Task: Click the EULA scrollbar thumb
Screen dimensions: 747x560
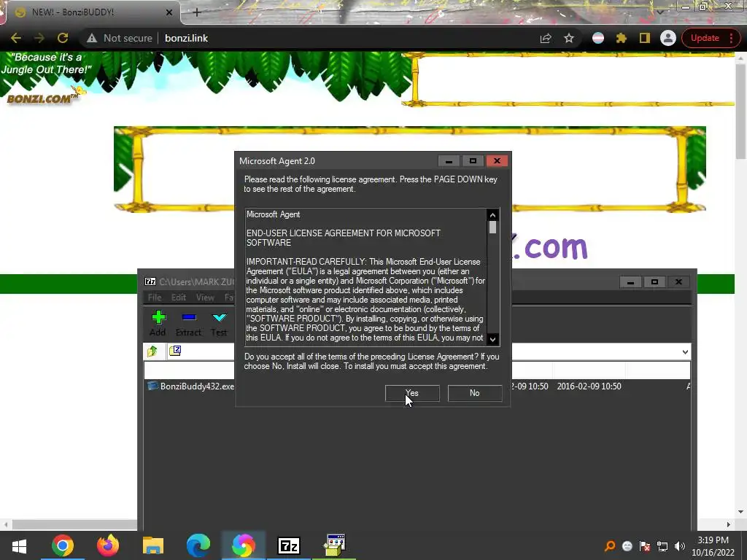Action: click(492, 227)
